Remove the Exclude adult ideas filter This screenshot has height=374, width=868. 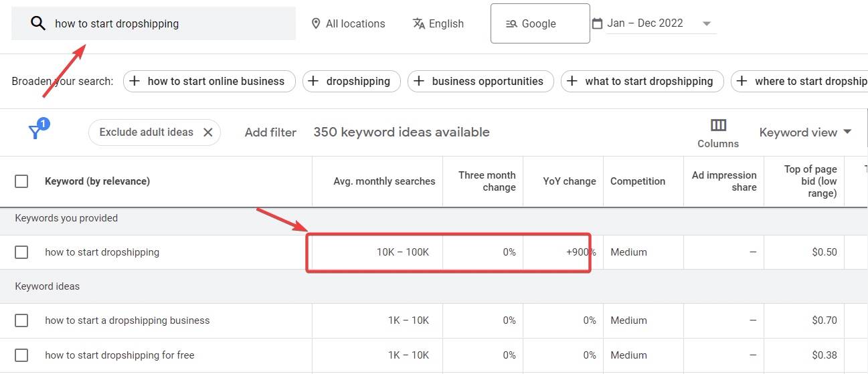click(207, 132)
